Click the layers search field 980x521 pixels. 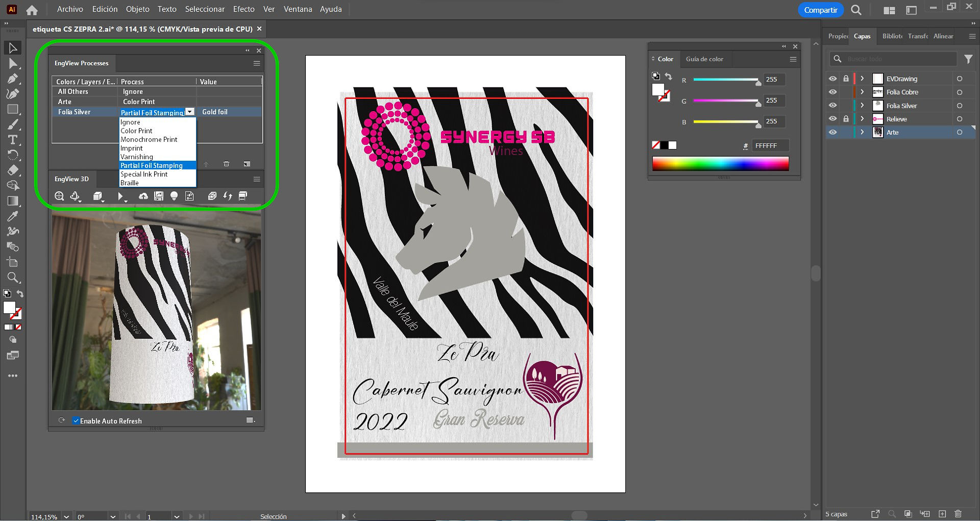pos(893,59)
